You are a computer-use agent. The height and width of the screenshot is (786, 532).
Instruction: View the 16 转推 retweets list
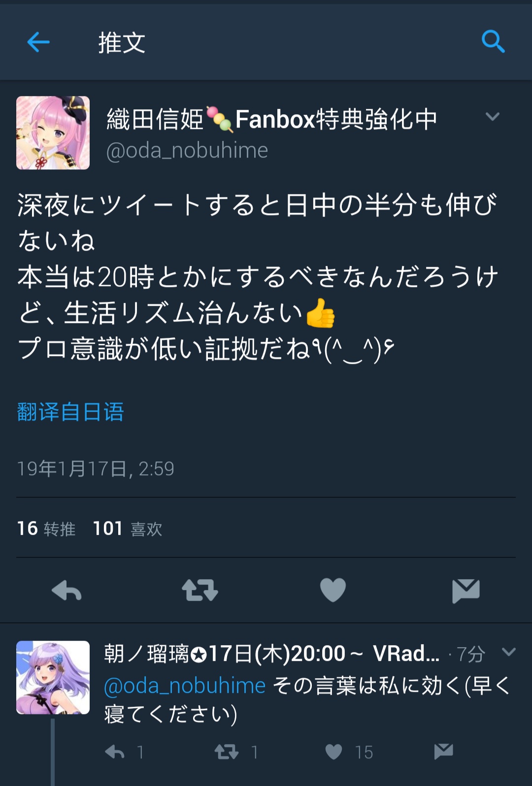46,528
